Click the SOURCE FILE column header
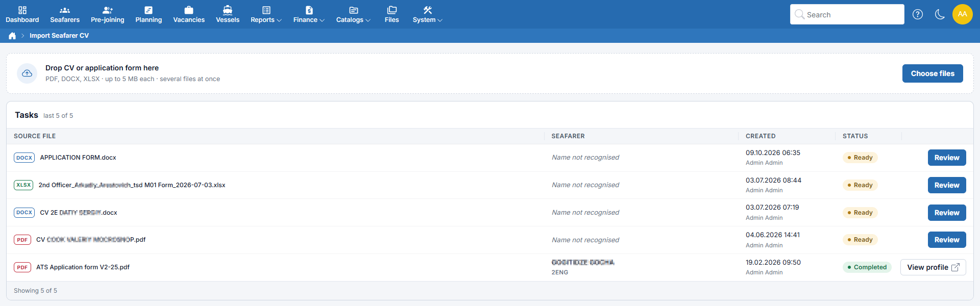Screen dimensions: 980x306 (35, 136)
